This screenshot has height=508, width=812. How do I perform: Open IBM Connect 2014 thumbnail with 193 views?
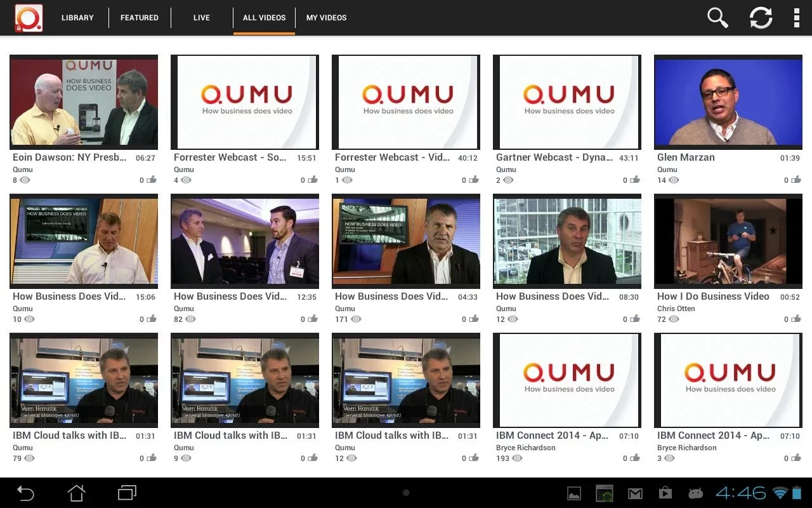click(567, 380)
